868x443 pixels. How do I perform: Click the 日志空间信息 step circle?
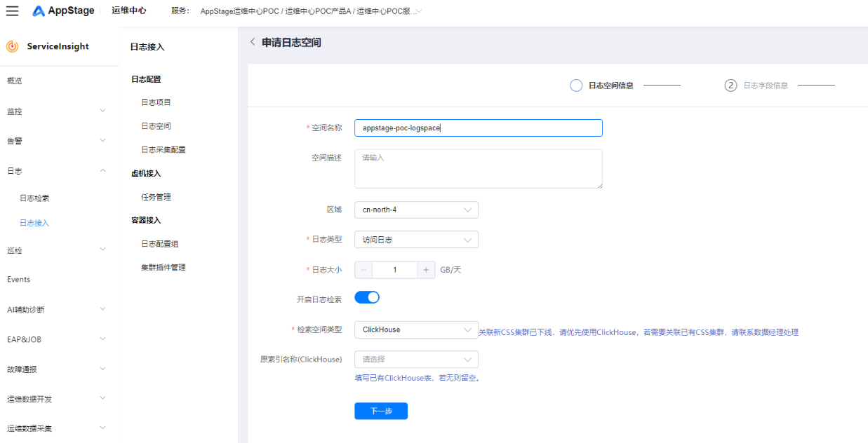[x=576, y=86]
